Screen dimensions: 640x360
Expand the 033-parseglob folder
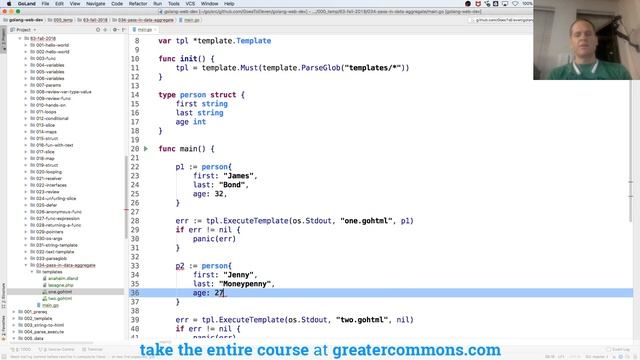(x=26, y=259)
